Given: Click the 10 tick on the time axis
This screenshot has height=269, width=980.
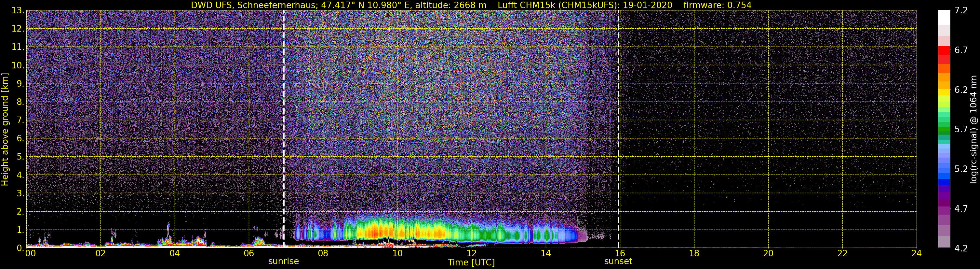Looking at the screenshot, I should 397,253.
